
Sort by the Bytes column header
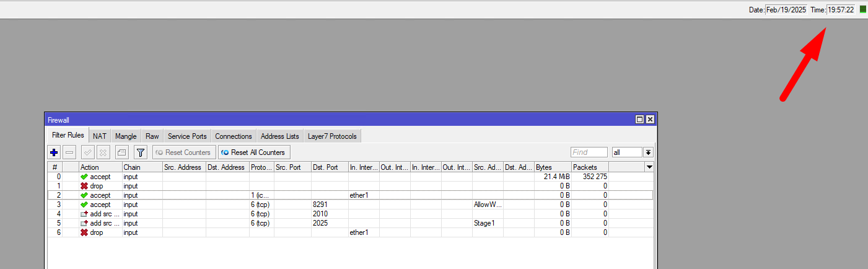click(553, 167)
